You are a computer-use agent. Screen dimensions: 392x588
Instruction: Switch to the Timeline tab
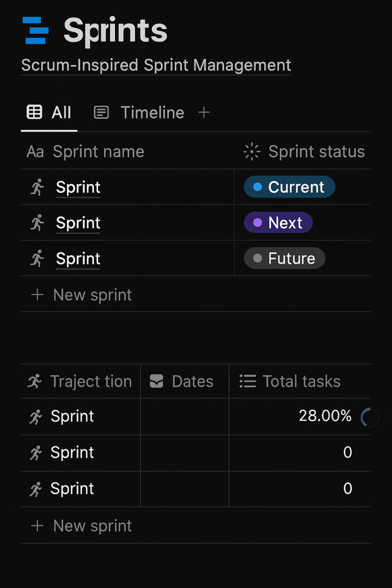tap(152, 113)
